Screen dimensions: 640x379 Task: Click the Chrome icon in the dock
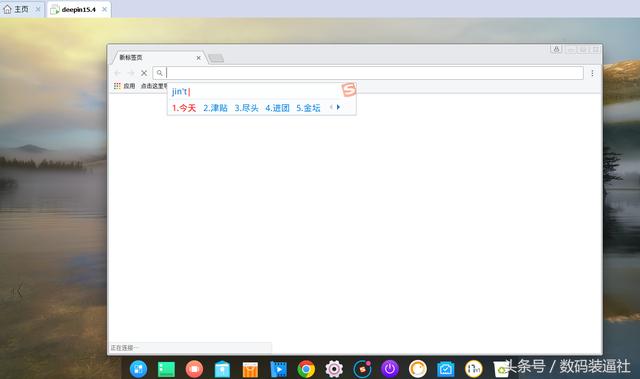click(306, 369)
